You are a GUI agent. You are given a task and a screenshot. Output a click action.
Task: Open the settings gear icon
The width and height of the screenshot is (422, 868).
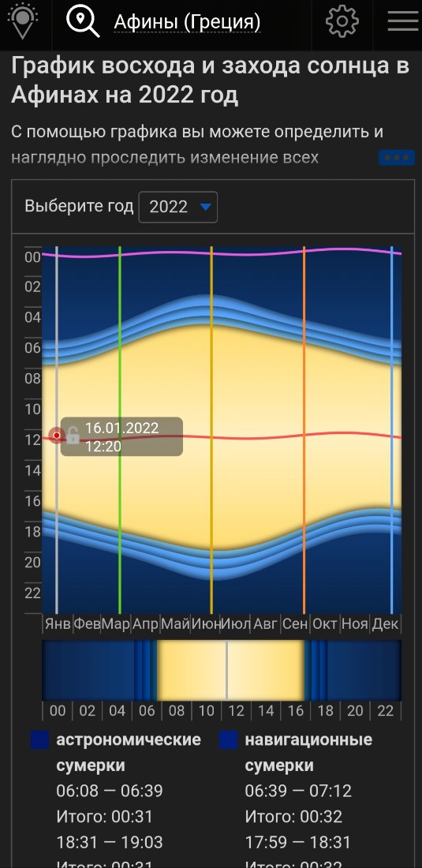(x=342, y=21)
